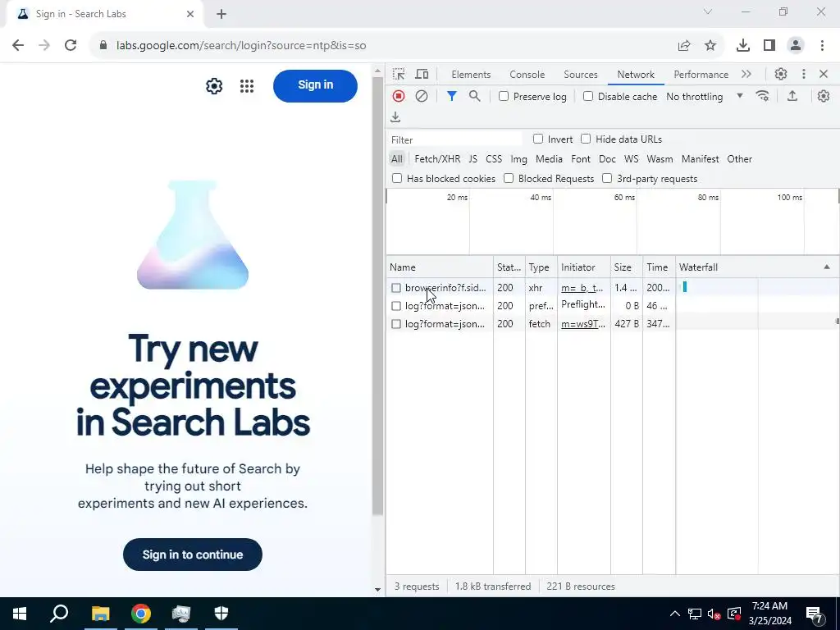840x630 pixels.
Task: Show hidden system tray icons
Action: (x=675, y=614)
